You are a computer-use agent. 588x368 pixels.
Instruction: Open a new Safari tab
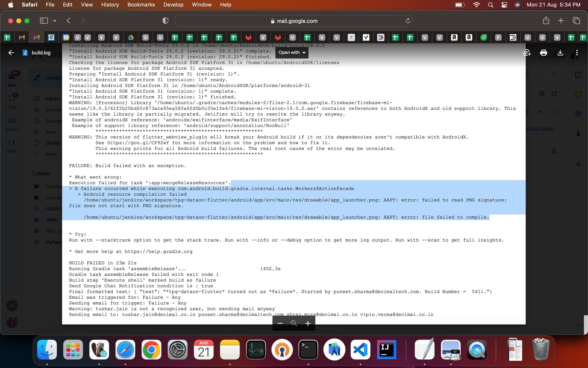561,21
